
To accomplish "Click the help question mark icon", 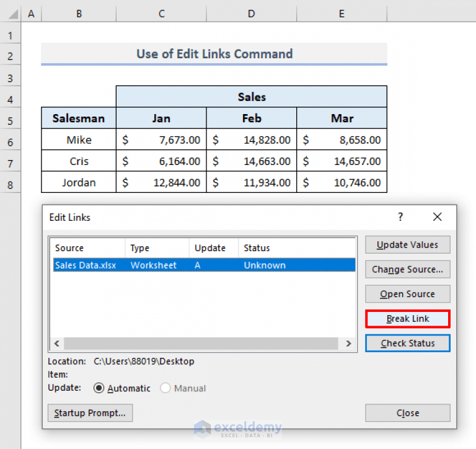I will coord(400,217).
